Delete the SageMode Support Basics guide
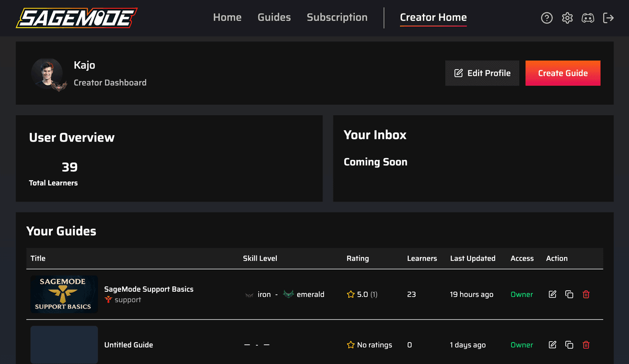629x364 pixels. pyautogui.click(x=586, y=294)
